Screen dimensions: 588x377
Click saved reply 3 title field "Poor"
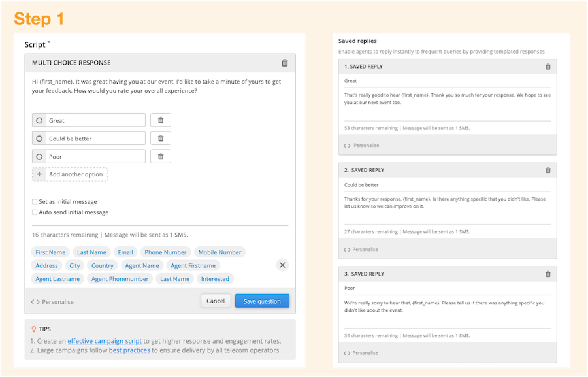448,289
